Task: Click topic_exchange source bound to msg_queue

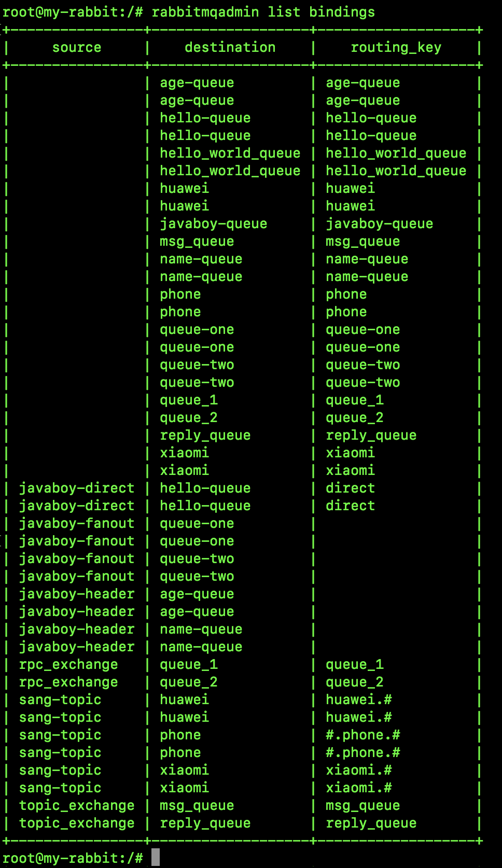Action: 77,805
